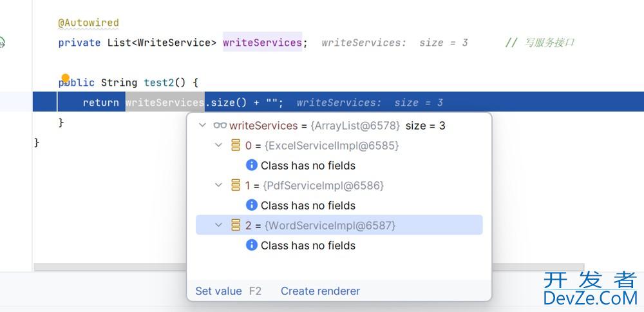This screenshot has height=312, width=644.
Task: Click the yellow intention lightbulb icon
Action: click(65, 79)
